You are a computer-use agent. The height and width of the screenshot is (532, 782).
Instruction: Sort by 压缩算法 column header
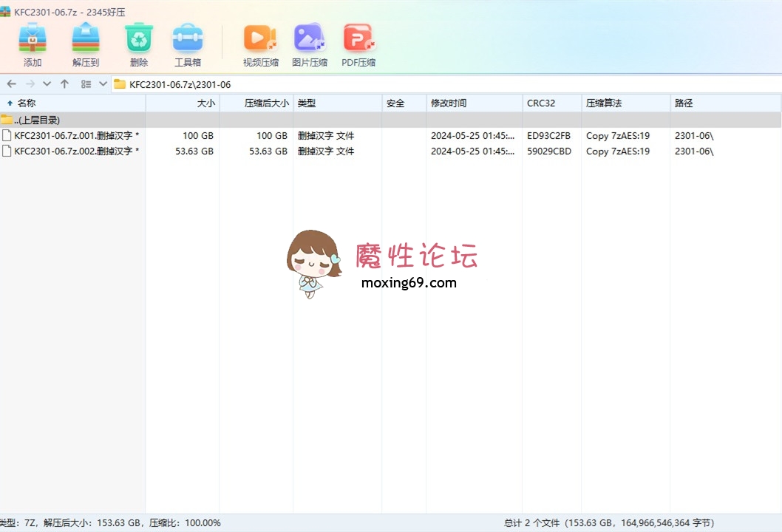625,103
